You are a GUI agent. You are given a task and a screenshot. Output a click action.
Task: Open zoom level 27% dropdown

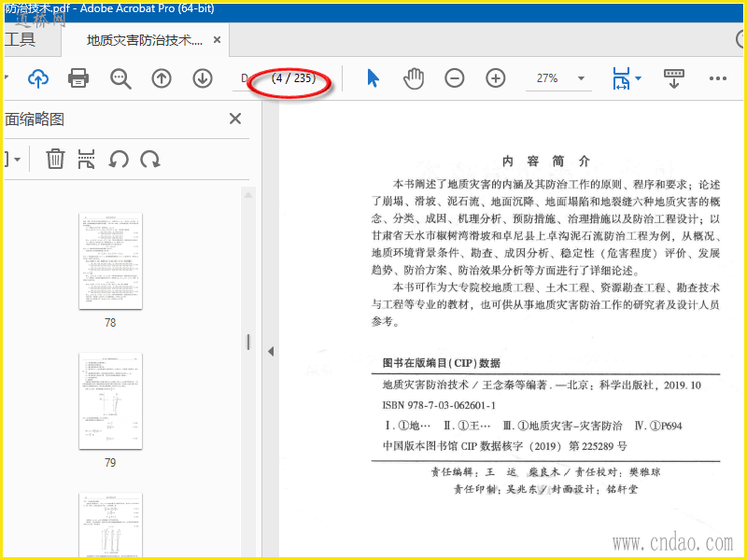point(581,78)
